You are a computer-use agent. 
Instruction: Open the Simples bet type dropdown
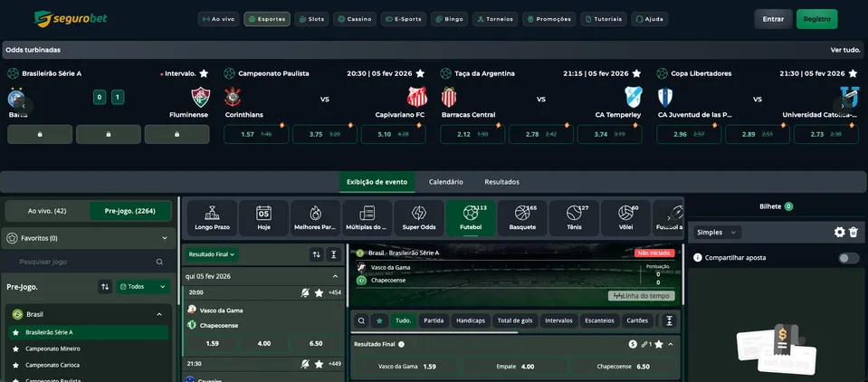[x=718, y=233]
